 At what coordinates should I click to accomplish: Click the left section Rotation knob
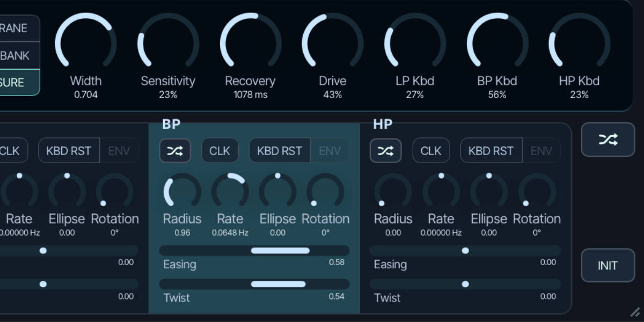115,191
